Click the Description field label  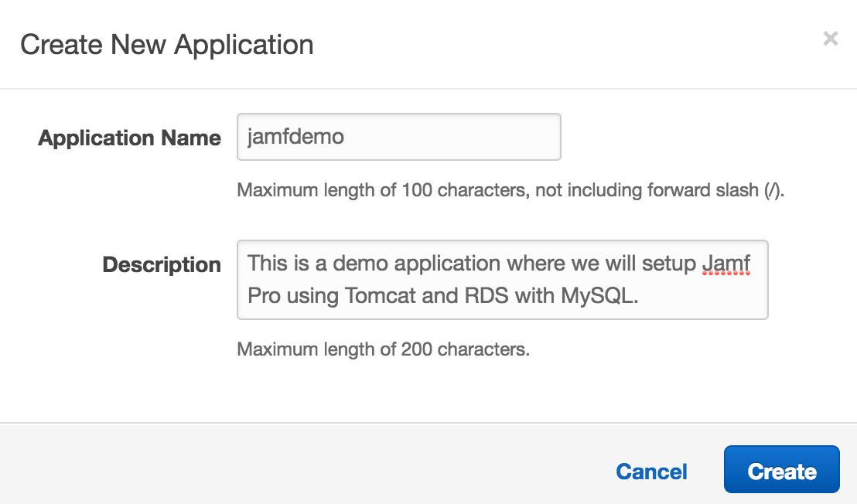pyautogui.click(x=162, y=264)
